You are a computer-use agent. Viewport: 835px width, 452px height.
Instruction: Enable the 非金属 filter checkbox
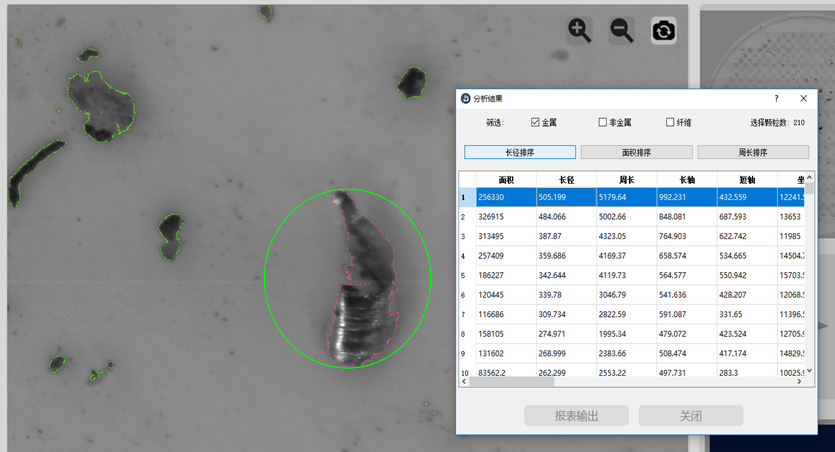point(602,123)
